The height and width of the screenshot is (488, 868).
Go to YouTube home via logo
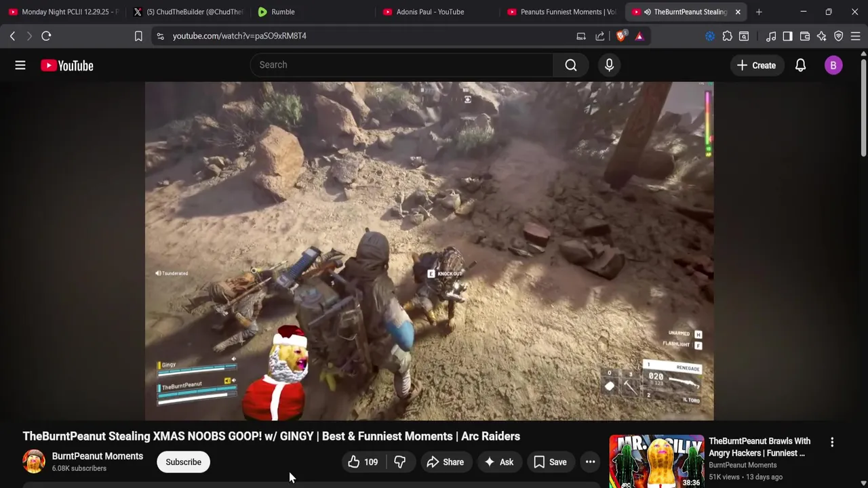[66, 66]
